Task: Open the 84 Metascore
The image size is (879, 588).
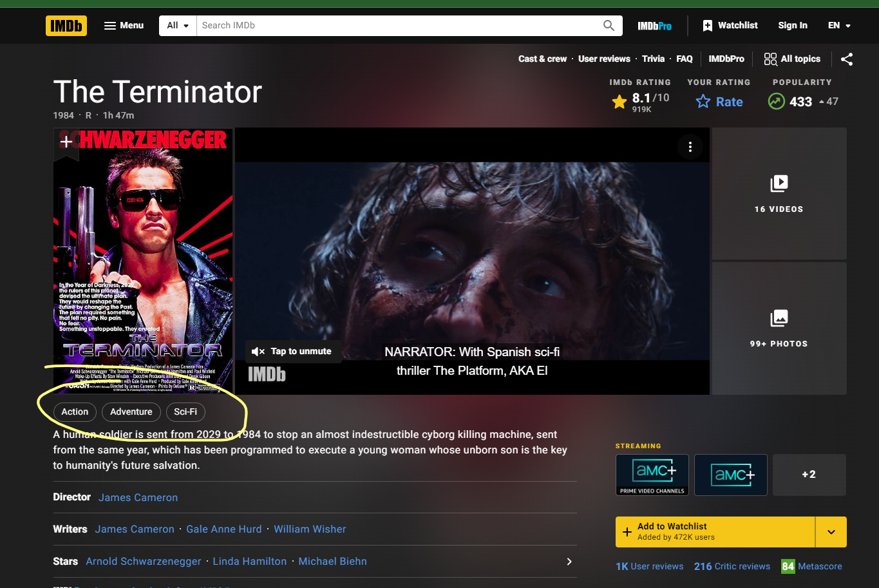Action: [x=811, y=566]
